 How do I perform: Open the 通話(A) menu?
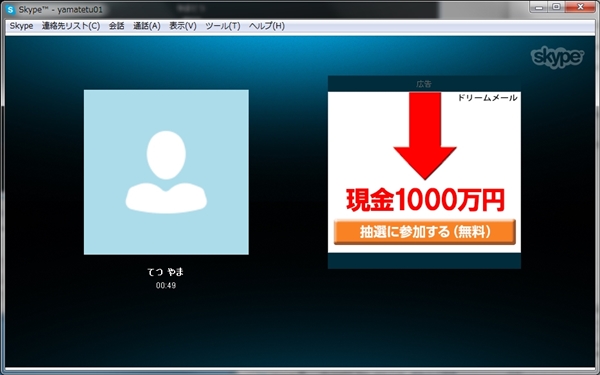point(147,26)
